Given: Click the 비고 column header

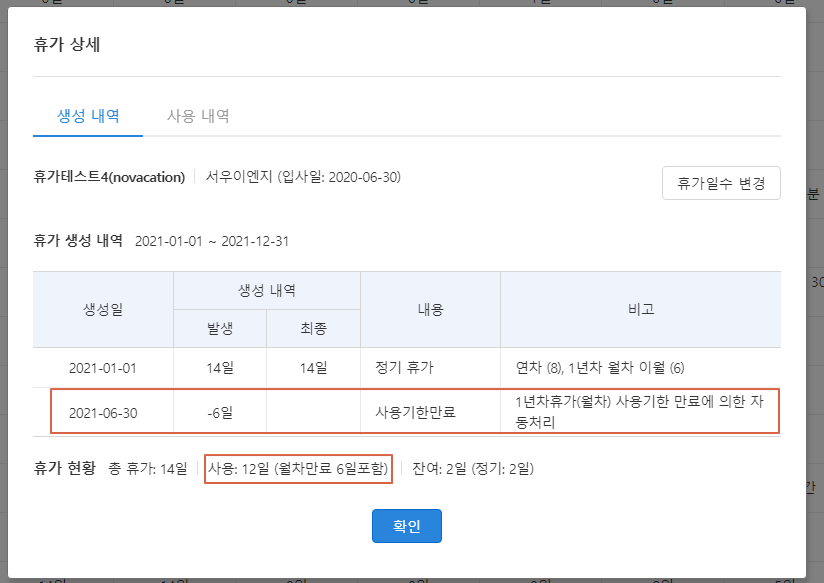Looking at the screenshot, I should point(640,309).
